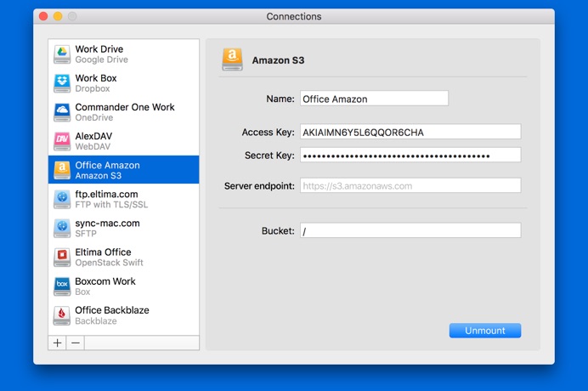The width and height of the screenshot is (588, 391).
Task: Select the Work Box connection name
Action: click(x=96, y=78)
